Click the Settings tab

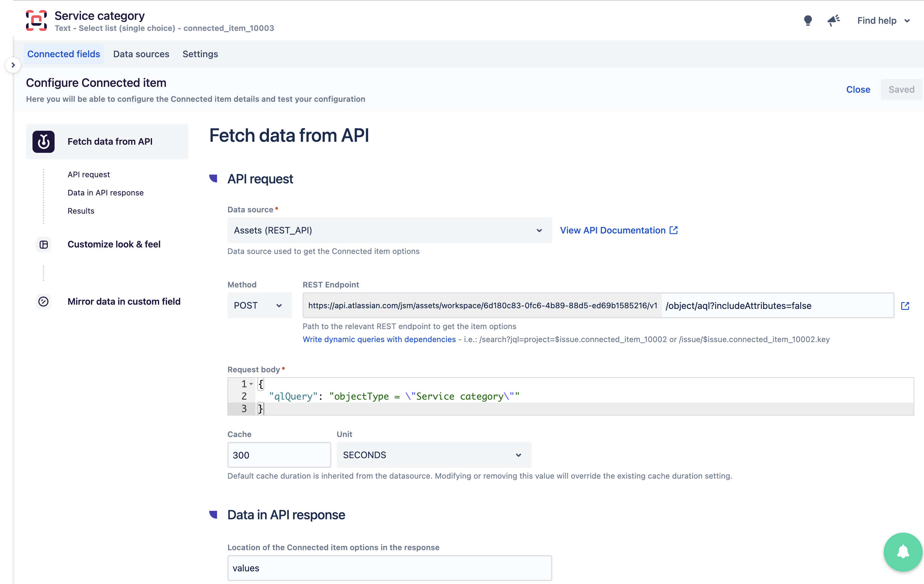point(199,54)
